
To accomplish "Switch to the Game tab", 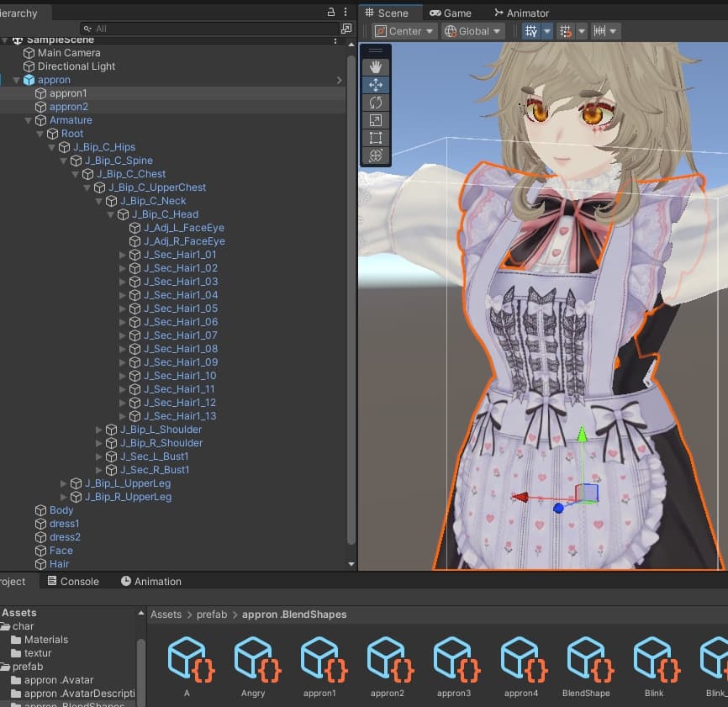I will 451,13.
